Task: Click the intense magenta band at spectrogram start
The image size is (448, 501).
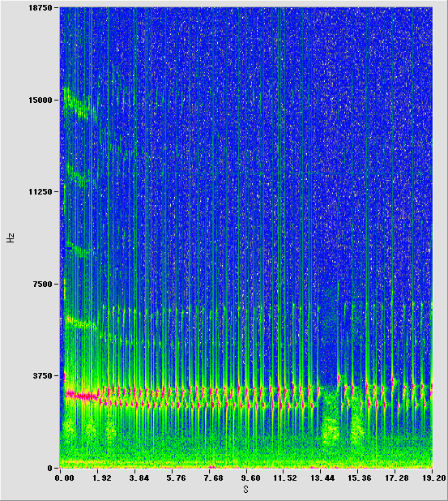Action: [82, 396]
